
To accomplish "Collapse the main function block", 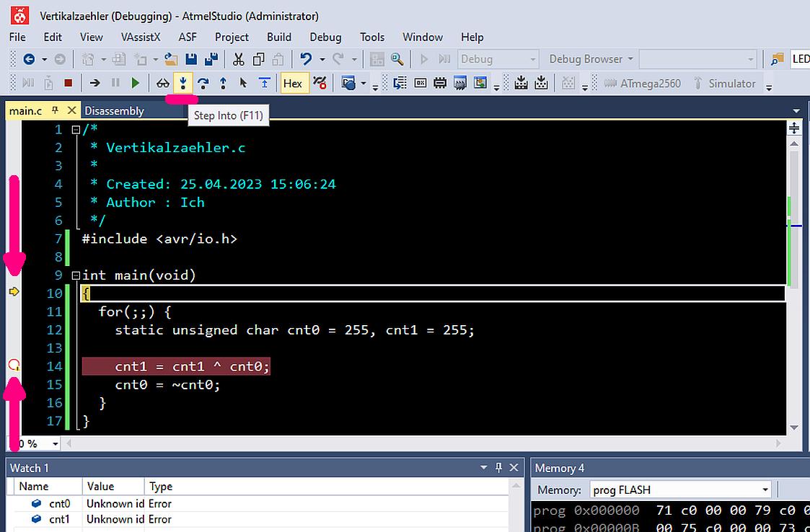I will click(76, 275).
